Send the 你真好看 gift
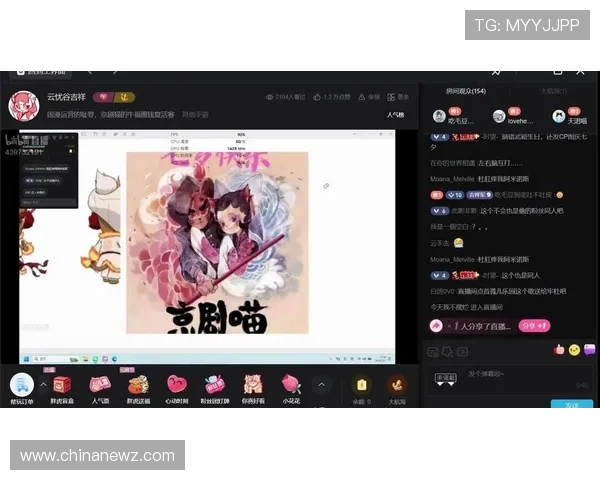 tap(253, 384)
